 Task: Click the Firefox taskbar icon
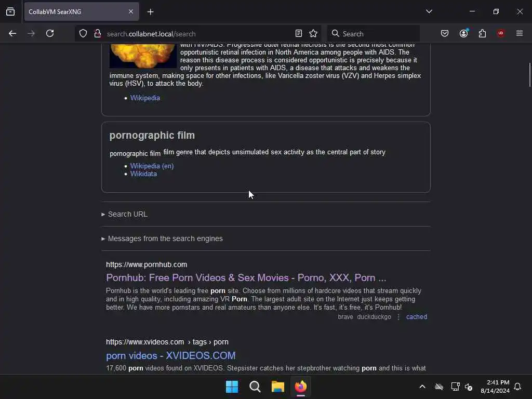[x=301, y=387]
